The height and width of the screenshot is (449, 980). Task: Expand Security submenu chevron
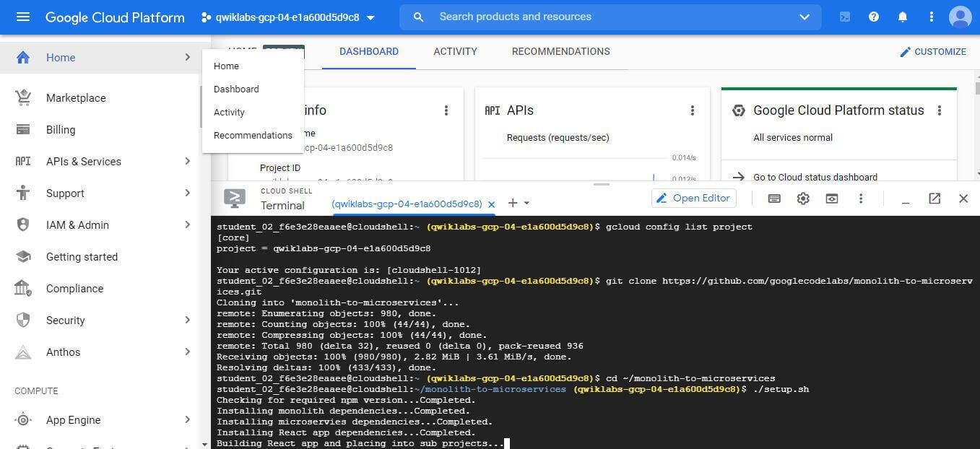187,320
